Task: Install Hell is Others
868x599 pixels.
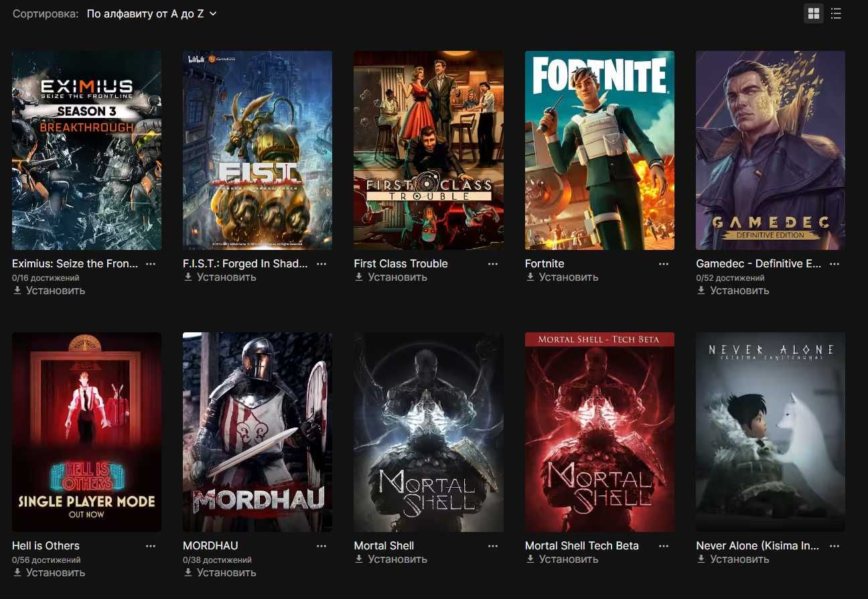Action: click(x=49, y=573)
